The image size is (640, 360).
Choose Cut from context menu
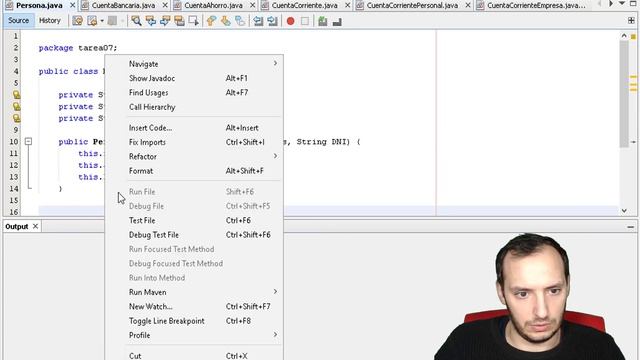194,355
